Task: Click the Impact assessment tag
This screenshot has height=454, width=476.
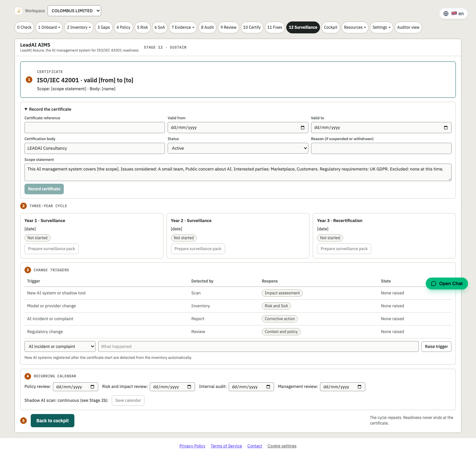Action: click(x=282, y=293)
